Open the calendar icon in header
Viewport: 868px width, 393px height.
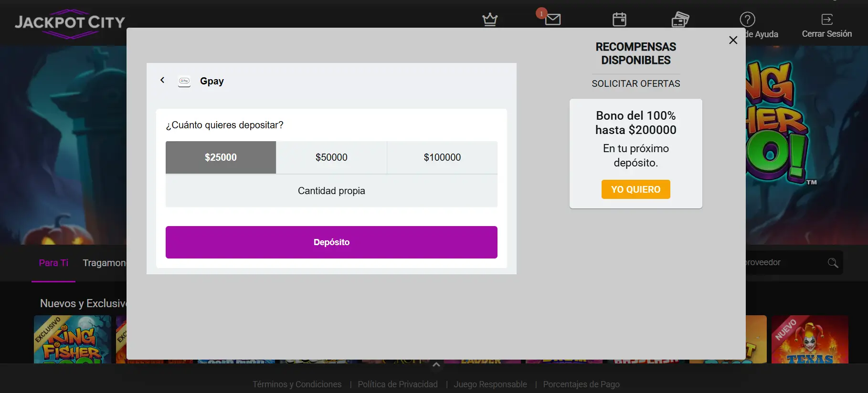tap(619, 20)
